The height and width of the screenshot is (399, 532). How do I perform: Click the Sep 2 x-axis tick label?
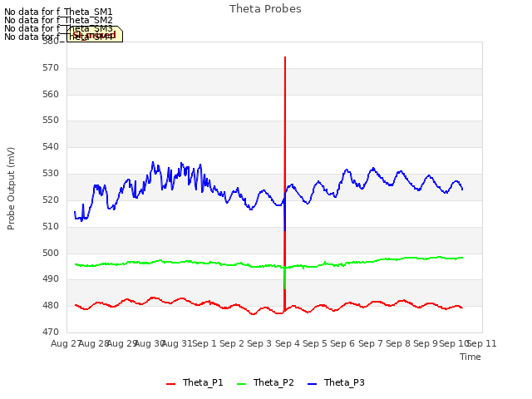click(232, 343)
